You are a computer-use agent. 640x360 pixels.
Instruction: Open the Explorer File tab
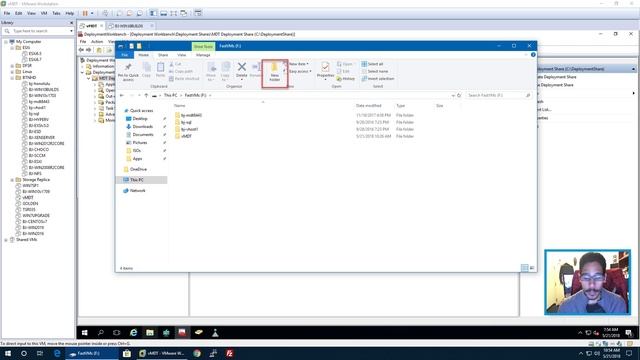(124, 55)
